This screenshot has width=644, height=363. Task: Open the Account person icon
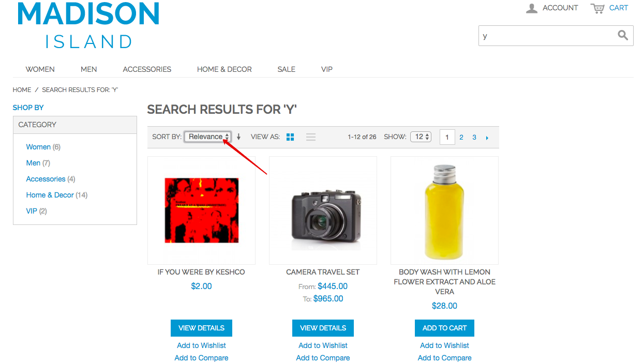pyautogui.click(x=532, y=8)
